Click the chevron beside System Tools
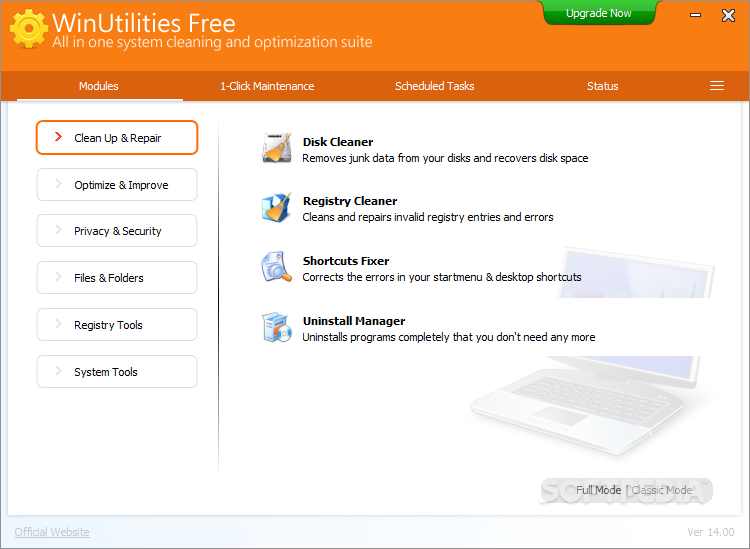The width and height of the screenshot is (750, 549). pos(58,371)
